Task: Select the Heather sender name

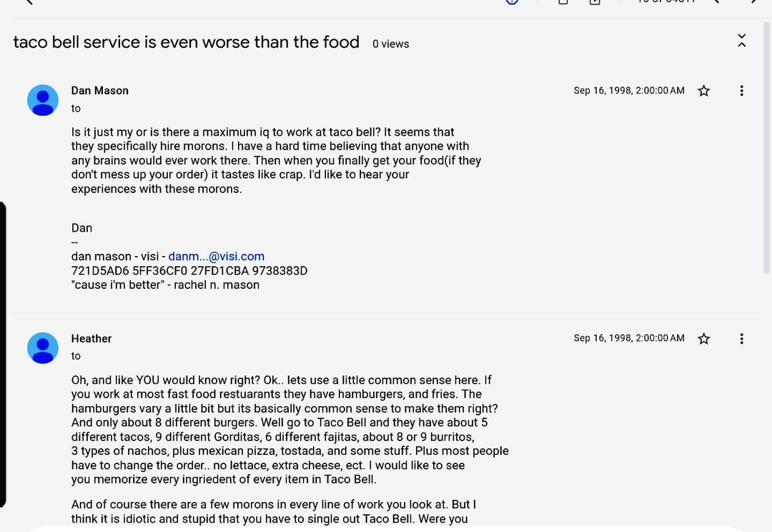Action: (91, 338)
